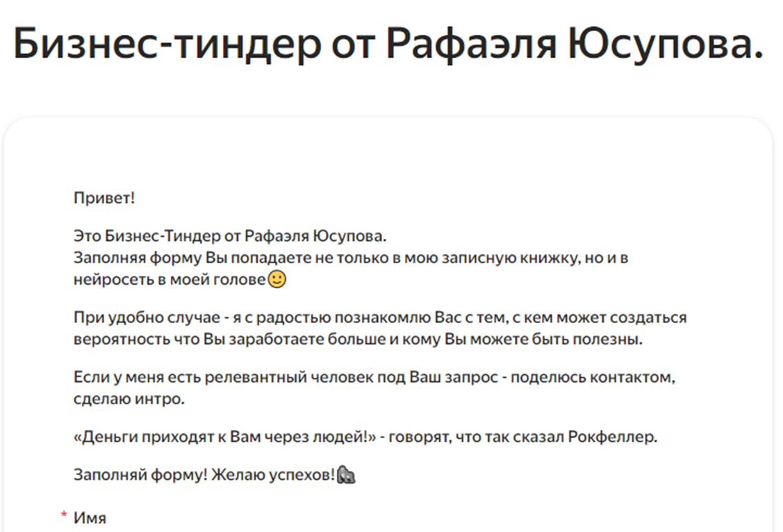Viewport: 783px width, 532px height.
Task: Click the line starting with "Заполняя форму Вы попадаете"
Action: pos(351,258)
